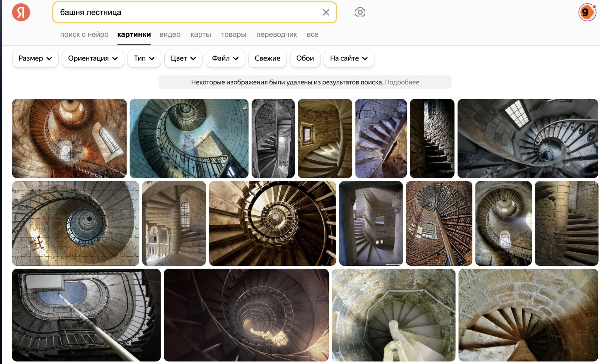Toggle the Обои filter
Screen dimensions: 600x364
point(305,58)
